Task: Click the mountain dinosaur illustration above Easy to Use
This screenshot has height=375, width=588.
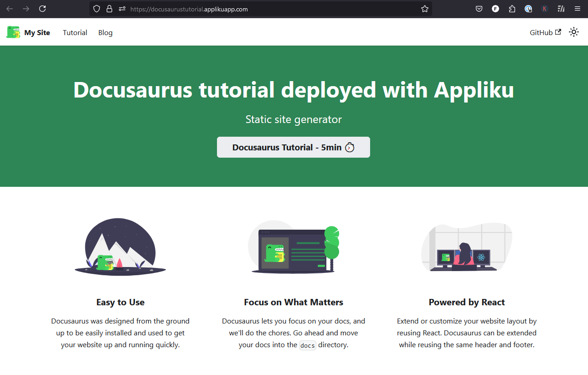Action: point(120,247)
